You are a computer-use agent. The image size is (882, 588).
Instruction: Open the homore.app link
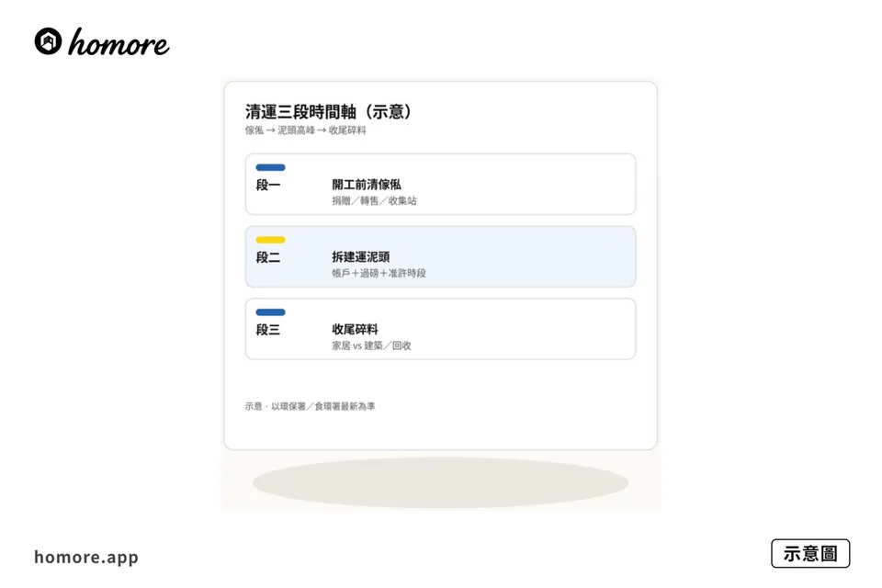click(86, 557)
